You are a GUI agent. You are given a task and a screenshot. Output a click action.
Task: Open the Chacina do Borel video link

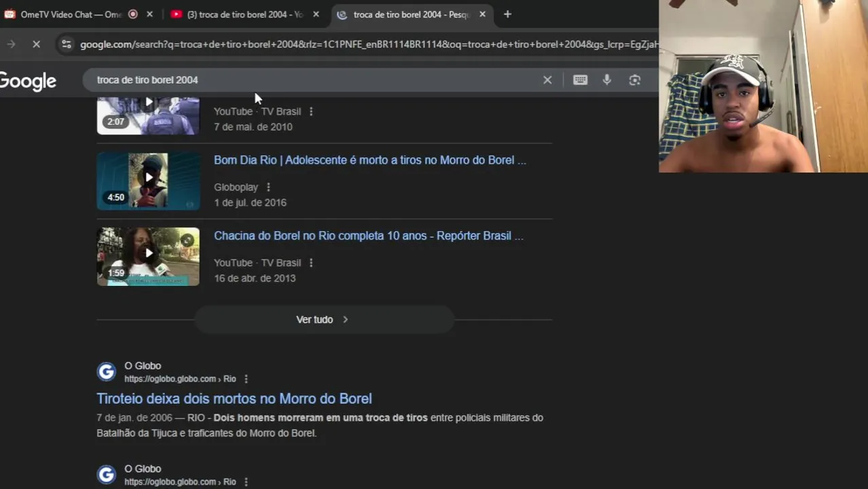pyautogui.click(x=369, y=236)
